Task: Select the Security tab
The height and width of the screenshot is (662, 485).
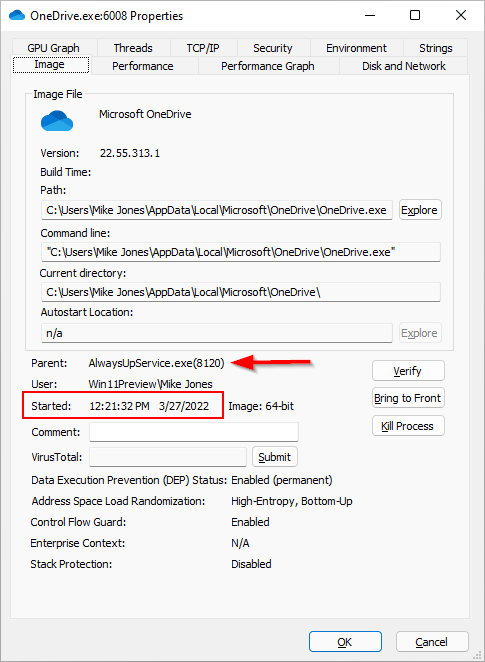Action: coord(273,48)
